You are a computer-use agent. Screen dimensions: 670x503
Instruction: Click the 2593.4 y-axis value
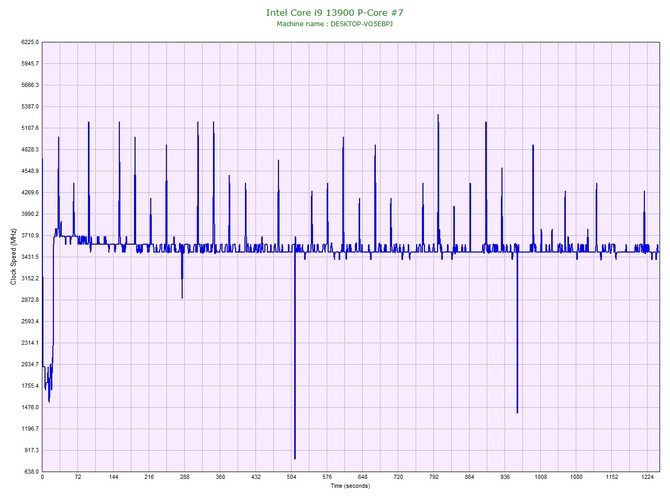(x=30, y=321)
